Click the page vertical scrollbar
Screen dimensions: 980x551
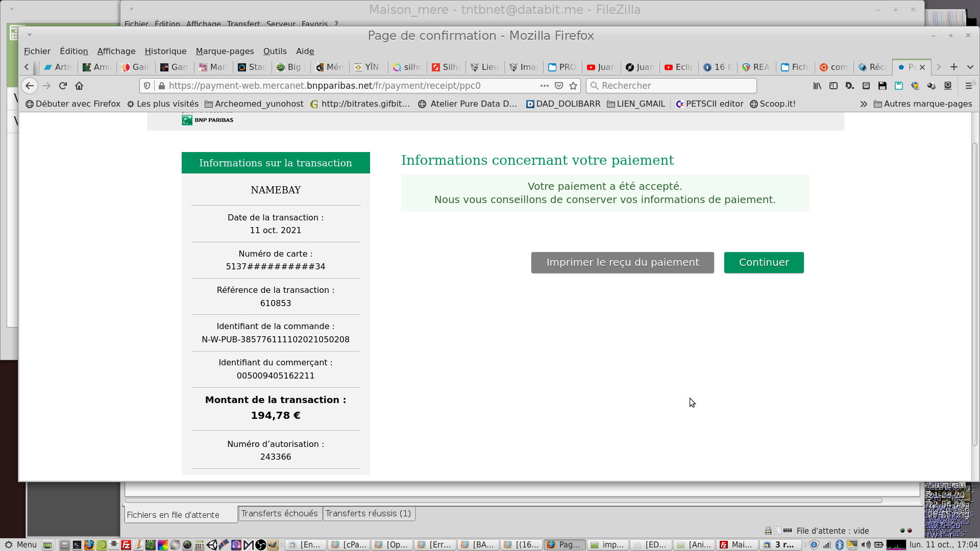coord(975,296)
